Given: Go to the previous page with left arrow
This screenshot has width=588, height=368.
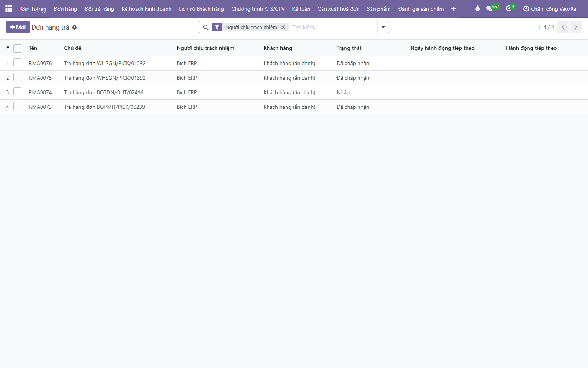Looking at the screenshot, I should tap(563, 27).
